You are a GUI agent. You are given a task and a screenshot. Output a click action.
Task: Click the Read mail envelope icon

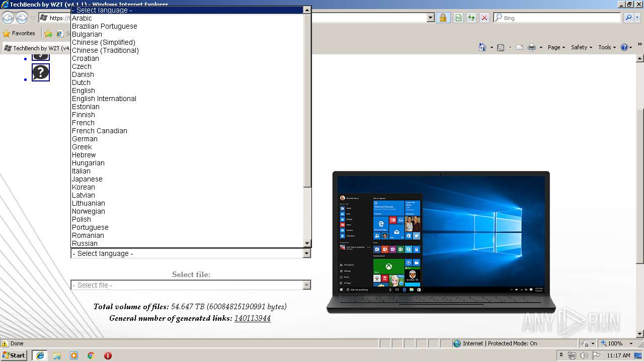click(x=519, y=47)
